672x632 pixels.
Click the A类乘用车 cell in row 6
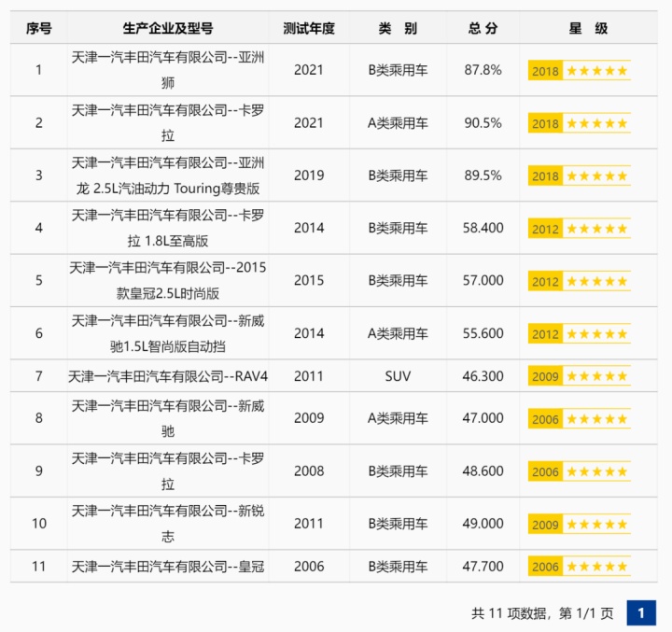(398, 333)
